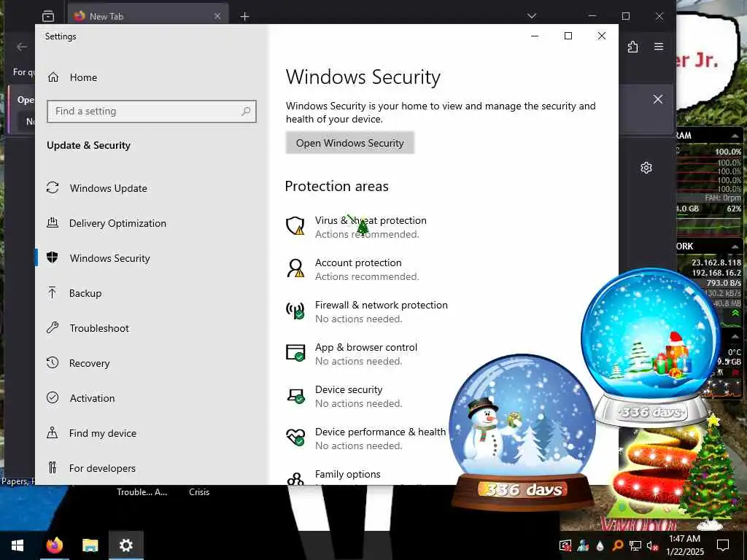
Task: Close the New Tab tab in Firefox
Action: (x=217, y=16)
